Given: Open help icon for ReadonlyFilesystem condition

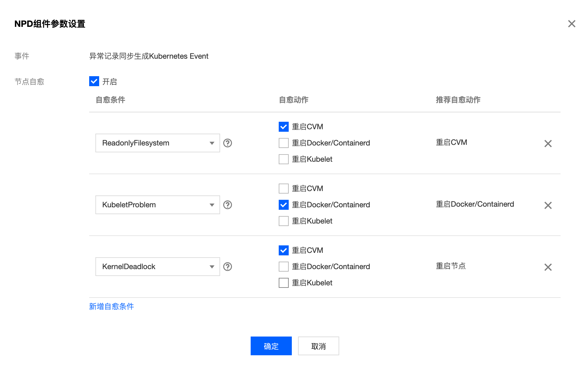Looking at the screenshot, I should pyautogui.click(x=228, y=143).
